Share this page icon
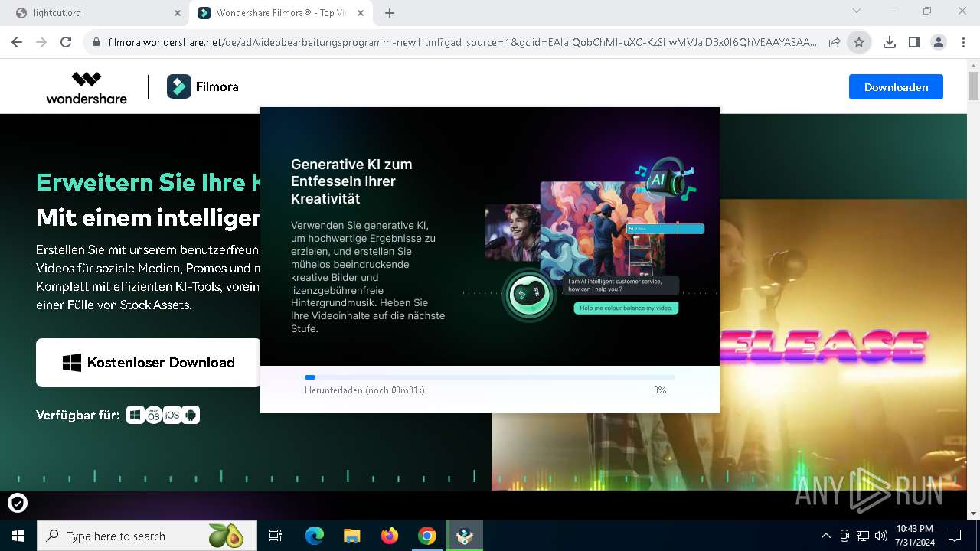The image size is (980, 551). [x=835, y=43]
